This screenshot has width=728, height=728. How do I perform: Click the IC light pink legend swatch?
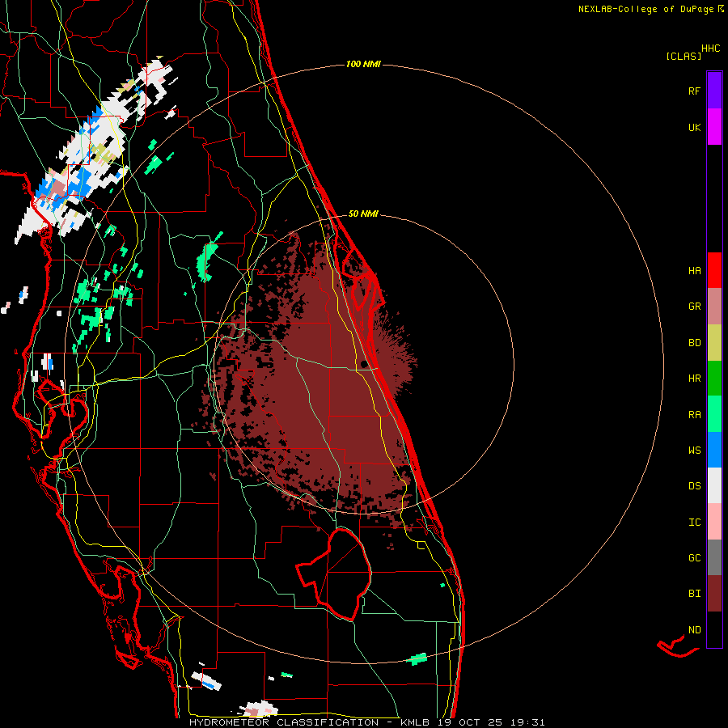[x=714, y=522]
